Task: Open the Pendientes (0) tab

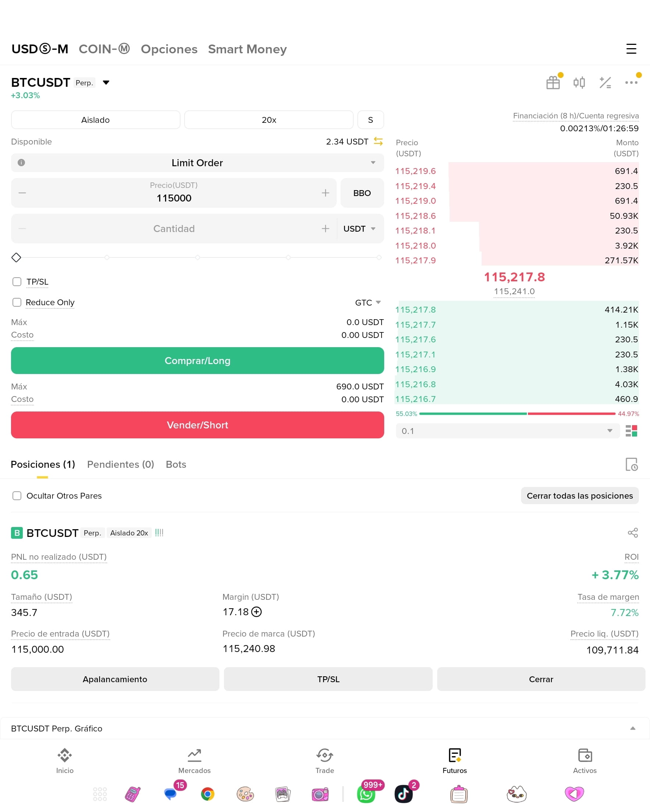Action: 121,464
